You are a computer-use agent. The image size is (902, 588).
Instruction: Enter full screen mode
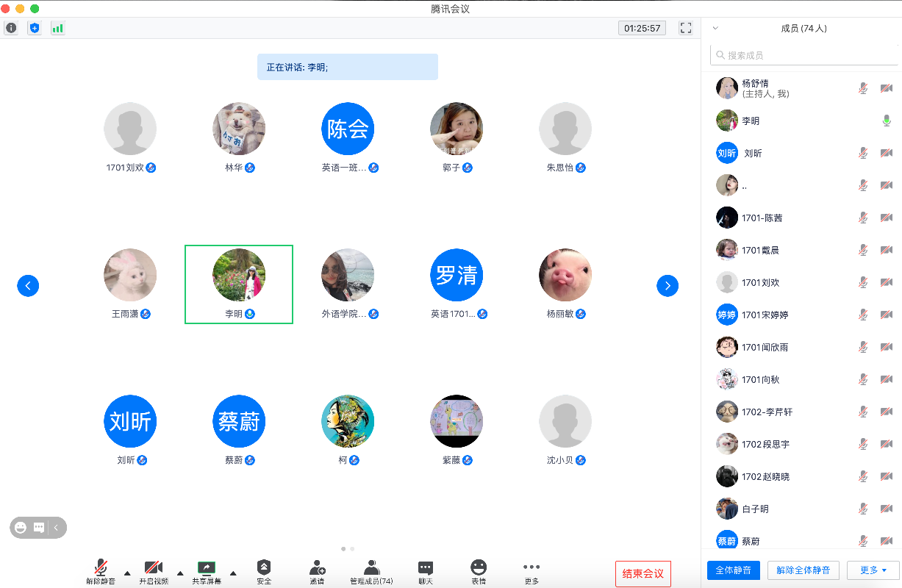[x=686, y=28]
